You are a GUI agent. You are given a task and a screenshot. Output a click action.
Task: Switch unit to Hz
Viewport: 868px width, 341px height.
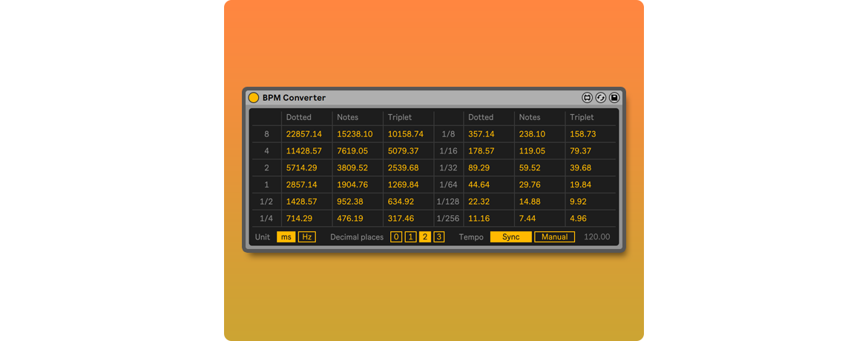pyautogui.click(x=306, y=237)
